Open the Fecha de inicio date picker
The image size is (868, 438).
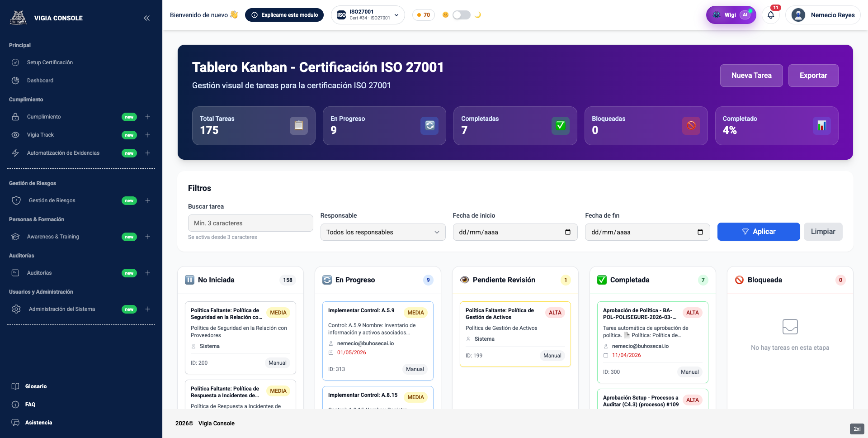click(x=515, y=232)
